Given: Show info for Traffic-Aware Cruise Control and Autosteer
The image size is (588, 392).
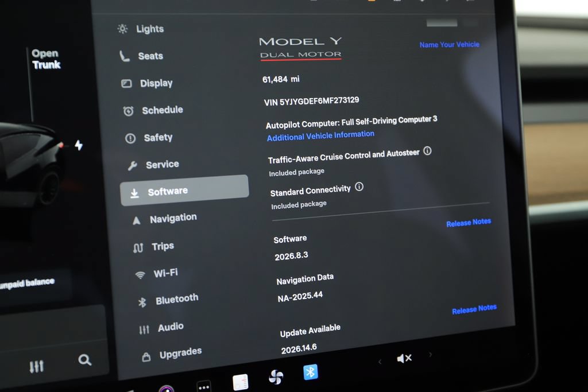Looking at the screenshot, I should [x=427, y=150].
